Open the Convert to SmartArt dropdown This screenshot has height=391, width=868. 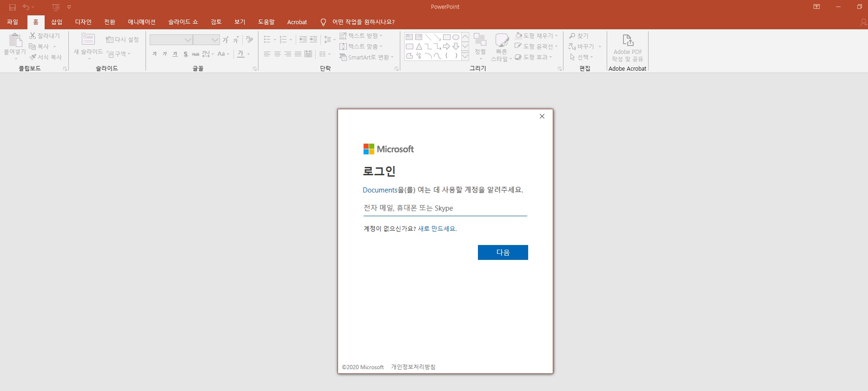click(x=366, y=57)
